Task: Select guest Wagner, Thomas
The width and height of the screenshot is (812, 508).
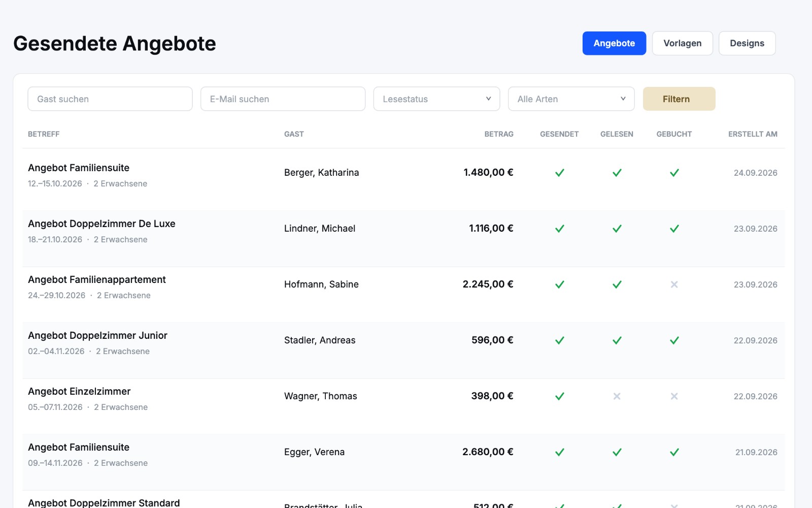Action: click(321, 396)
